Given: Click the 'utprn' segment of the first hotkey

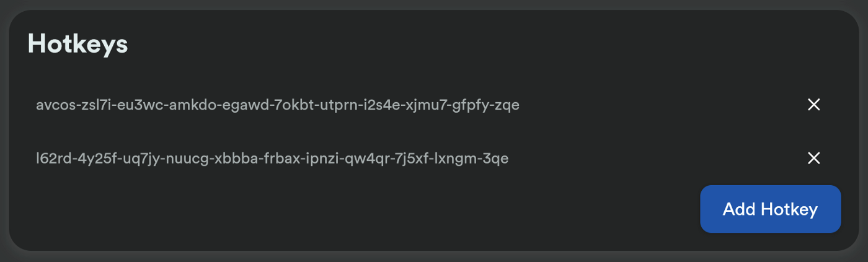Looking at the screenshot, I should [x=340, y=107].
